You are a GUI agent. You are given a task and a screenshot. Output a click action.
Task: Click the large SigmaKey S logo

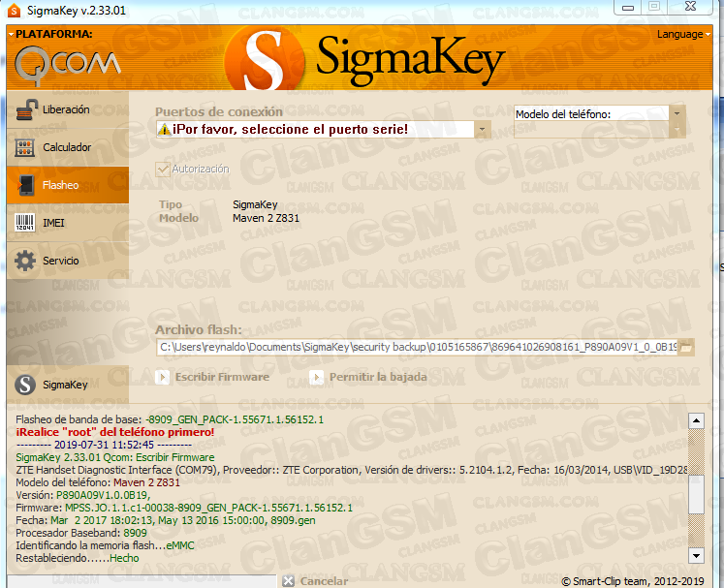[265, 59]
